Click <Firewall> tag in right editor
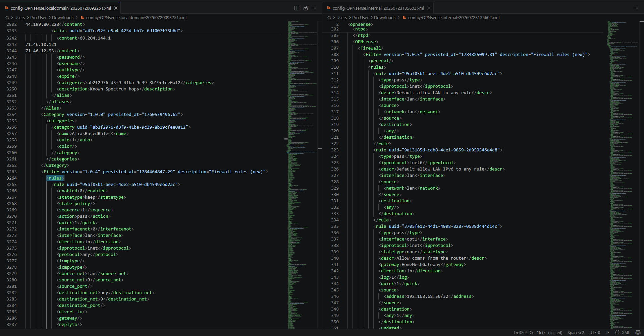Image resolution: width=644 pixels, height=336 pixels. 371,48
